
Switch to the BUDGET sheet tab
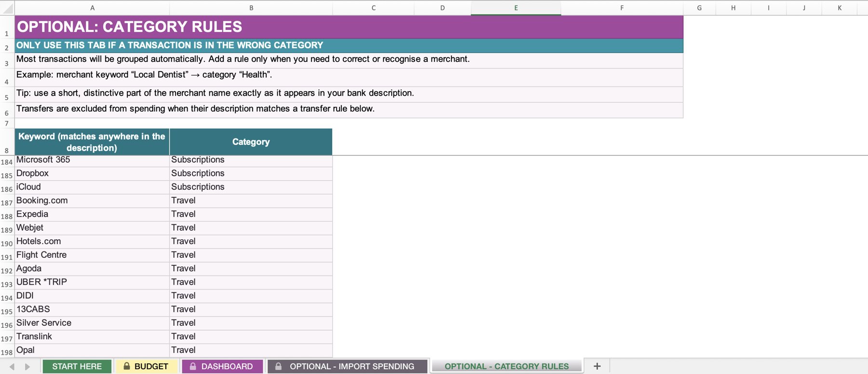pyautogui.click(x=146, y=366)
